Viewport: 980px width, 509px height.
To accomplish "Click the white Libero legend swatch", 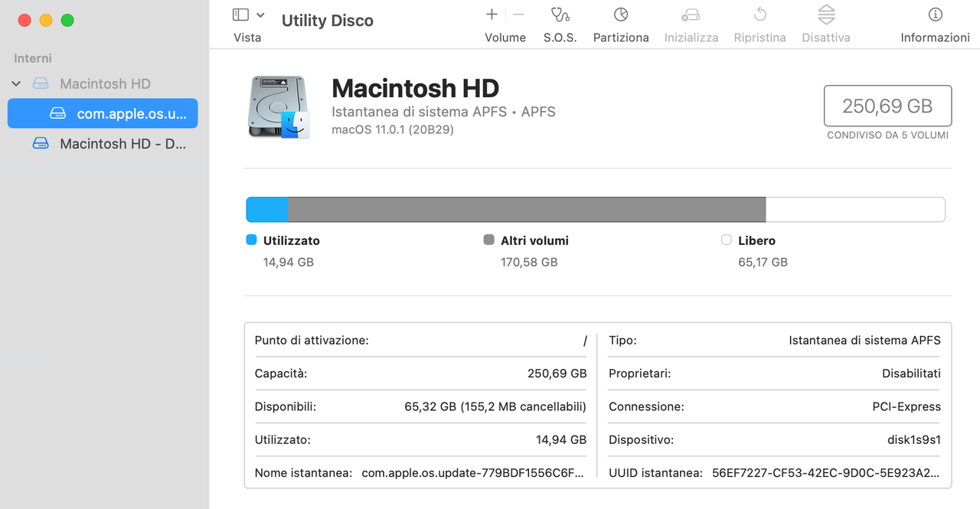I will tap(727, 240).
